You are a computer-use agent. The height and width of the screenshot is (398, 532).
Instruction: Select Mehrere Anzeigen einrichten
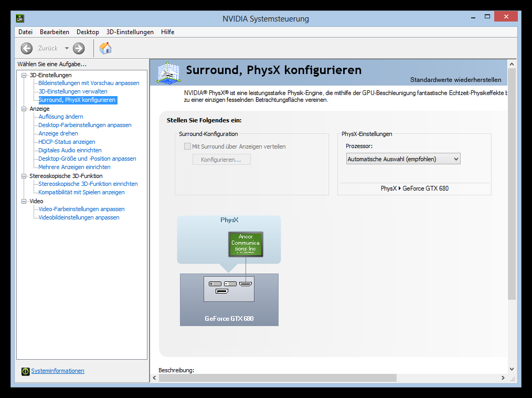[75, 167]
